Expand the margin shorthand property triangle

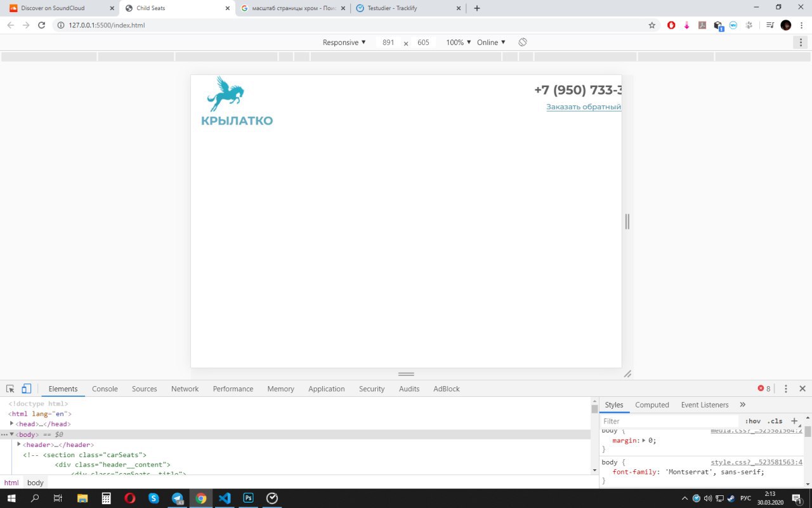pyautogui.click(x=643, y=440)
